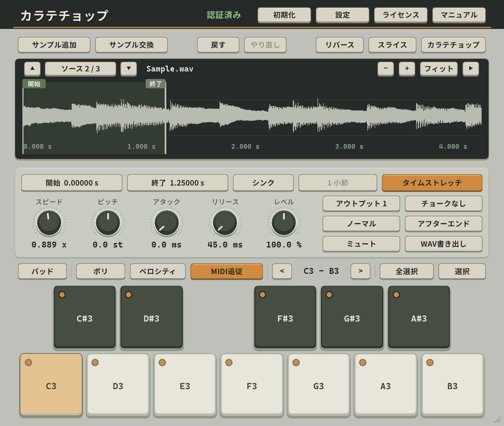Select the D3 pad

[118, 385]
